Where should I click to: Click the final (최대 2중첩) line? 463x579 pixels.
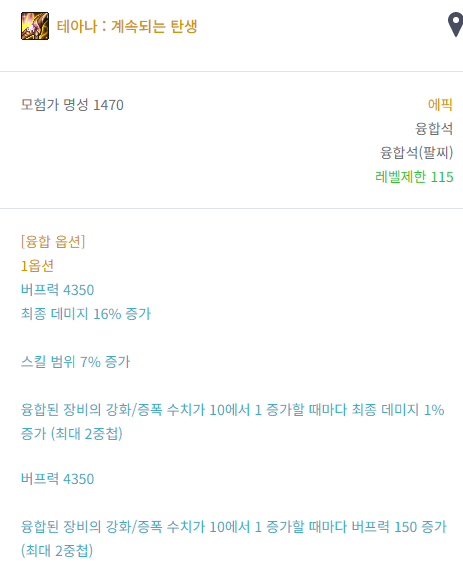tap(57, 551)
